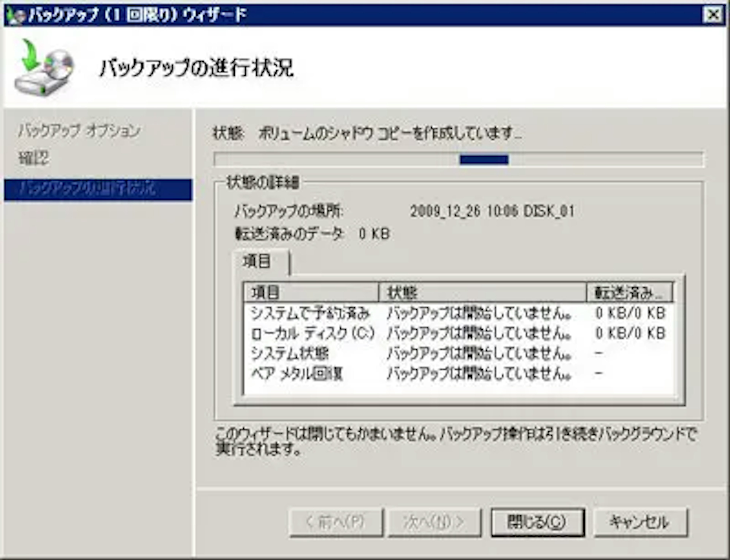Click the backup progress bar

(459, 160)
